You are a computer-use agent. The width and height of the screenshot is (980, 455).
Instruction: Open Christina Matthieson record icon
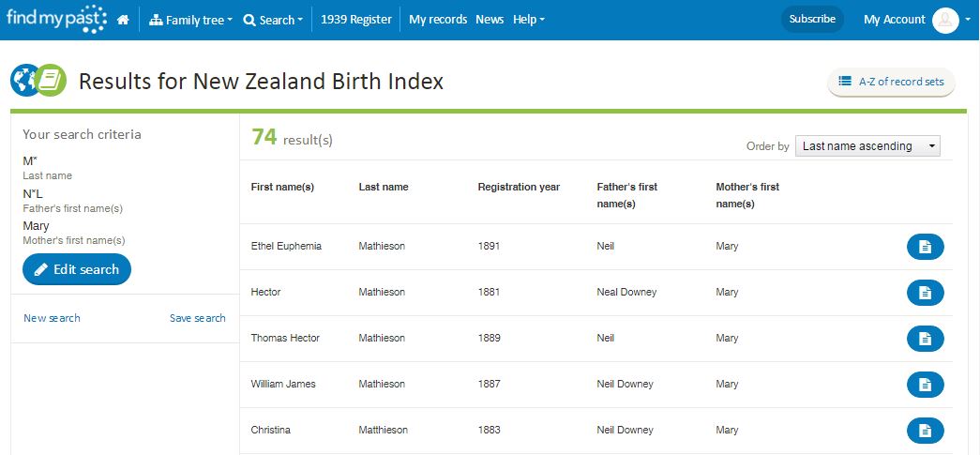point(925,431)
